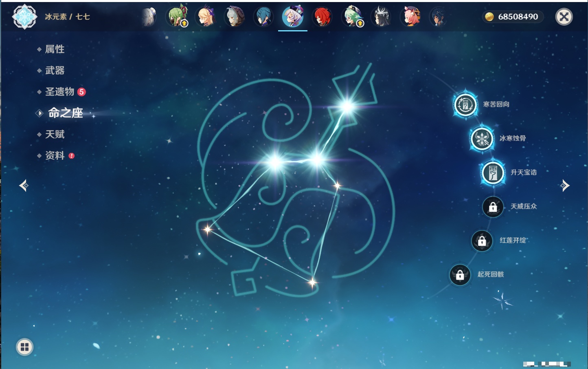This screenshot has height=369, width=588.
Task: Click the upgrade arrow badge on masked green-haired avatar
Action: pos(184,24)
